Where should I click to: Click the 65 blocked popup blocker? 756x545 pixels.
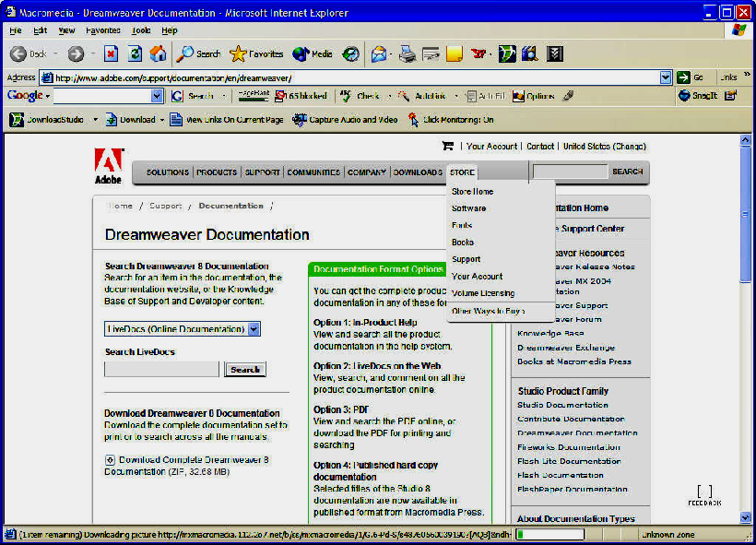click(x=301, y=96)
